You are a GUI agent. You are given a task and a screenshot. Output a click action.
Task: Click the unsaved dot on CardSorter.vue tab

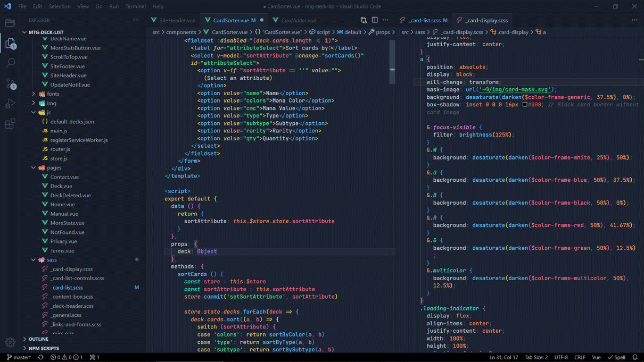tap(262, 20)
